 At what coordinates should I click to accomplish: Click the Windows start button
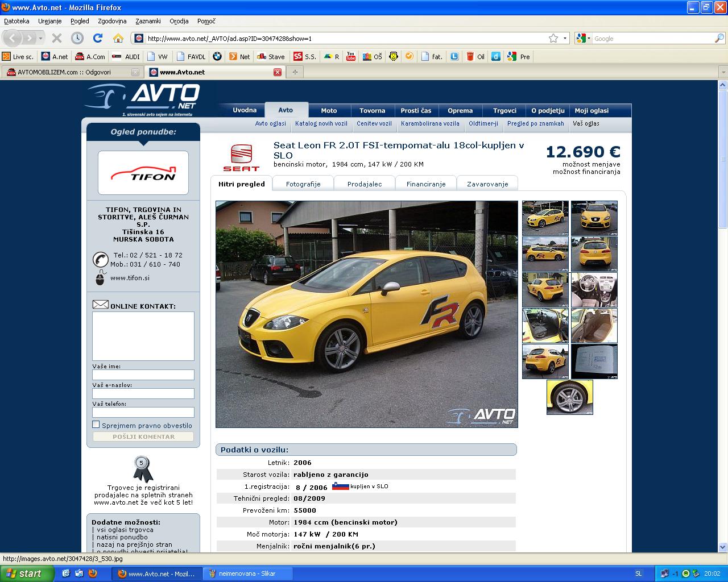27,573
